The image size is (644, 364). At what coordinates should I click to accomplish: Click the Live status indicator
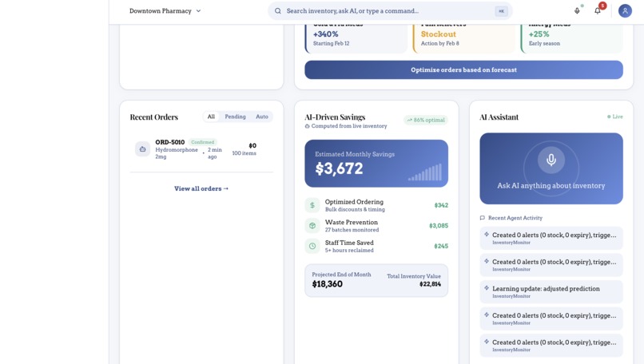point(615,117)
